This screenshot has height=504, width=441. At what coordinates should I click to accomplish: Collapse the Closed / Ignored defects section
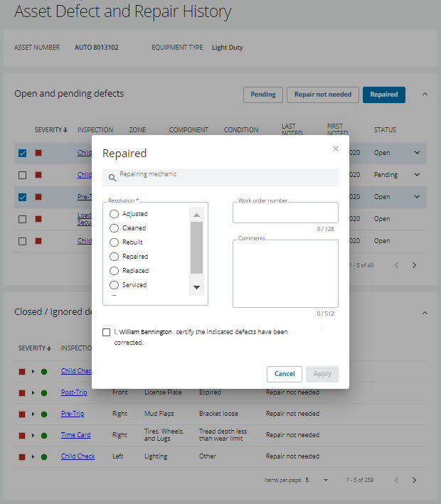[x=425, y=313]
